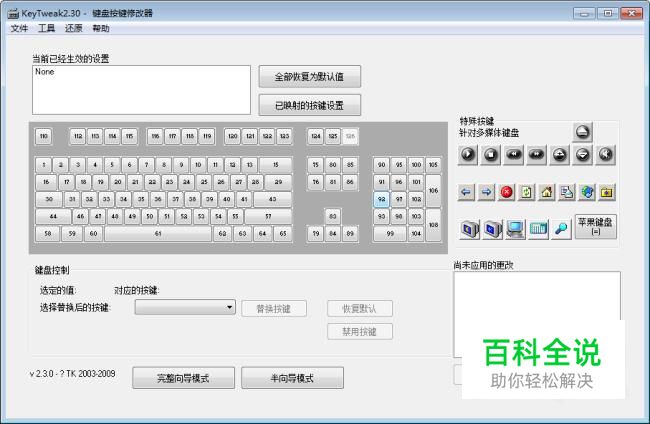
Task: Open the 工具 menu
Action: tap(46, 28)
